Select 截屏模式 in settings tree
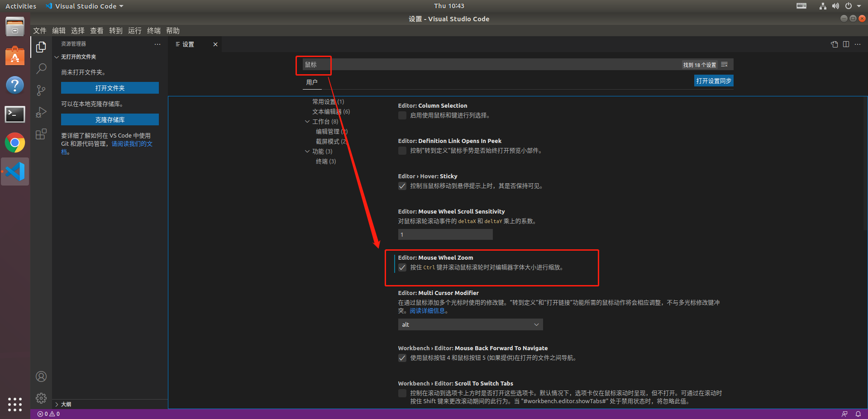Viewport: 868px width, 419px height. point(331,142)
